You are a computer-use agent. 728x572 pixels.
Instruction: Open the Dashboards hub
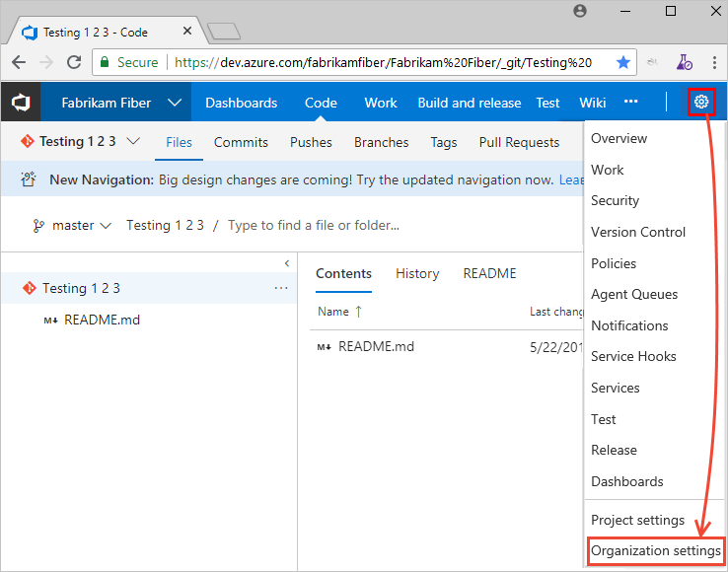(x=242, y=103)
